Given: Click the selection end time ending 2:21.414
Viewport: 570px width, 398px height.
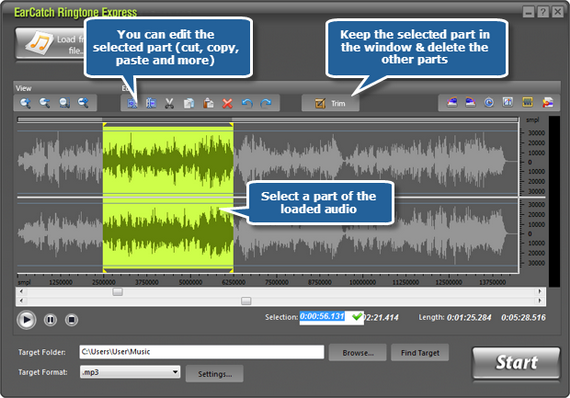Looking at the screenshot, I should tap(382, 318).
